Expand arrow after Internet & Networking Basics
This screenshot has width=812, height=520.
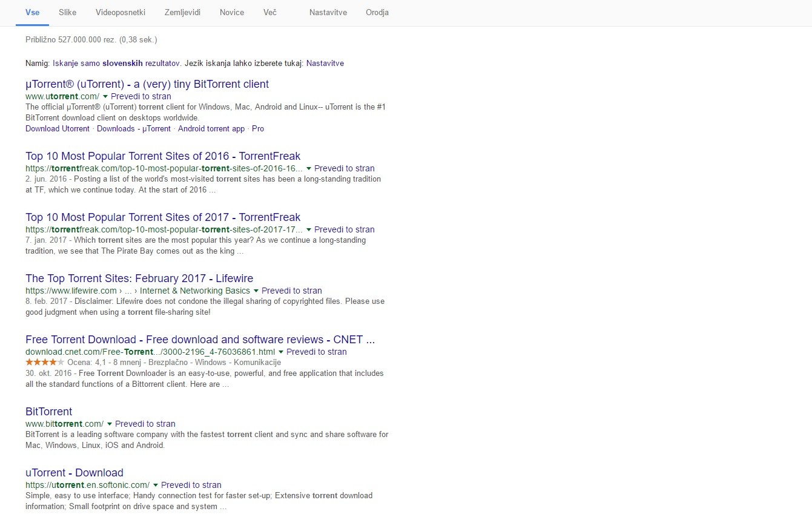pyautogui.click(x=256, y=291)
